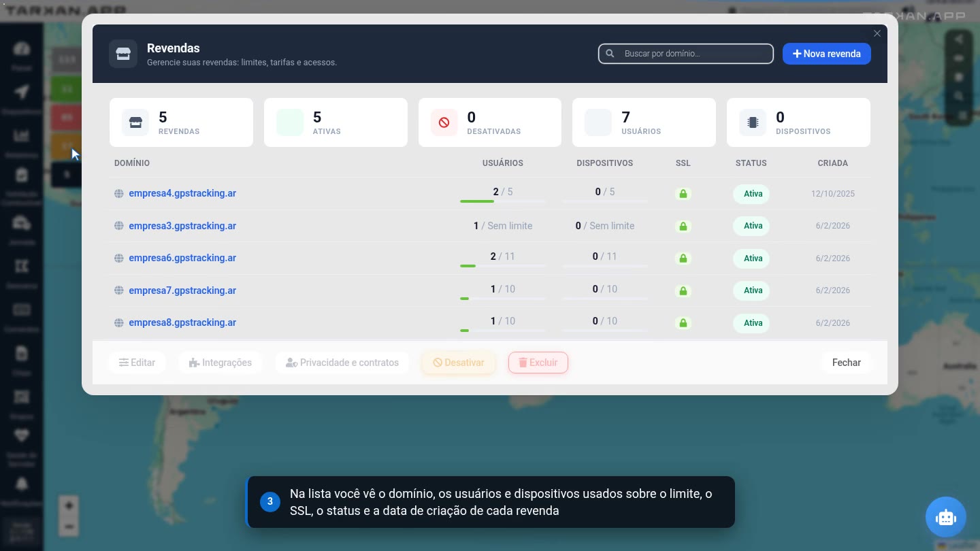Viewport: 980px width, 551px height.
Task: Open the empresa6.gpstracking.ar domain link
Action: 182,258
